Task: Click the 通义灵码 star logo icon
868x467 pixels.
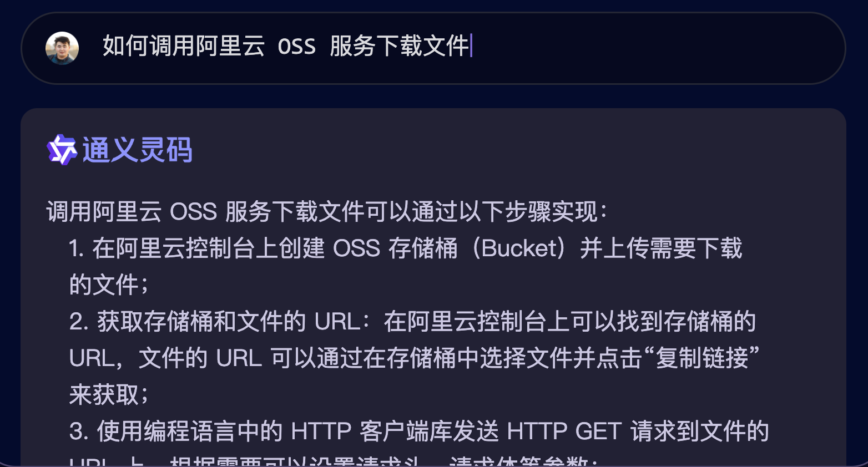Action: 62,150
